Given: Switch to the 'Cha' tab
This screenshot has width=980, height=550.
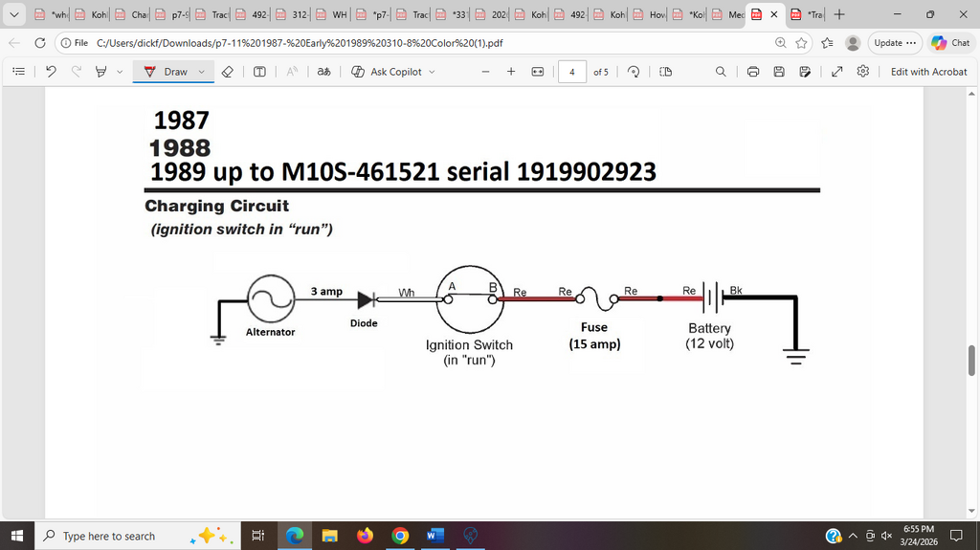Looking at the screenshot, I should (x=131, y=14).
